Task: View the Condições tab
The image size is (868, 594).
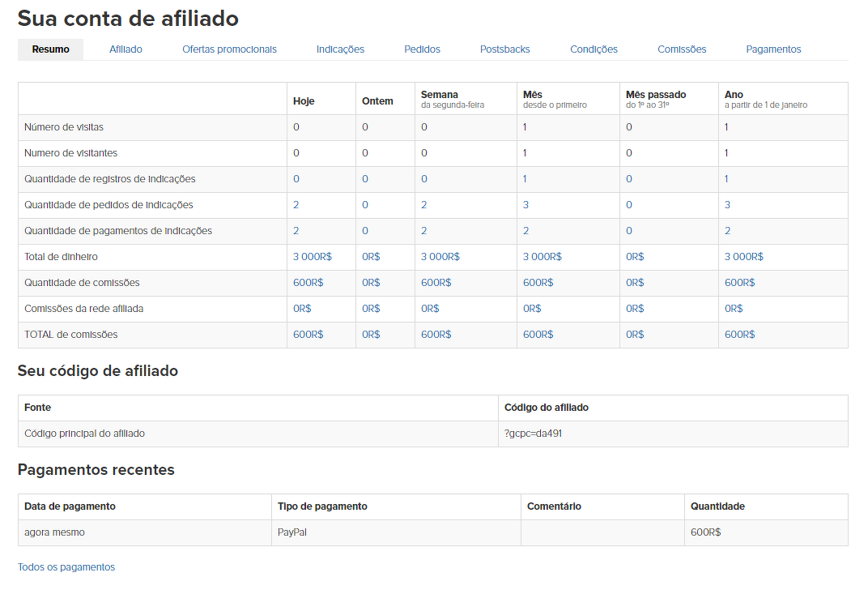Action: (594, 49)
